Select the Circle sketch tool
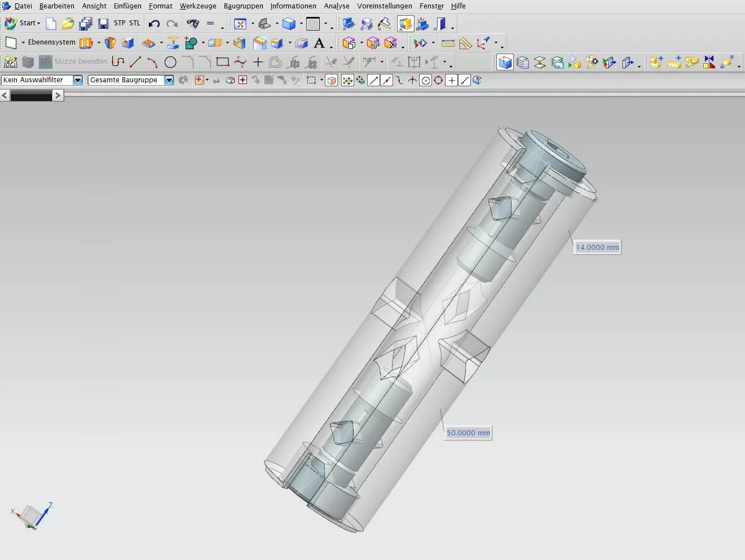This screenshot has height=560, width=745. click(x=170, y=62)
